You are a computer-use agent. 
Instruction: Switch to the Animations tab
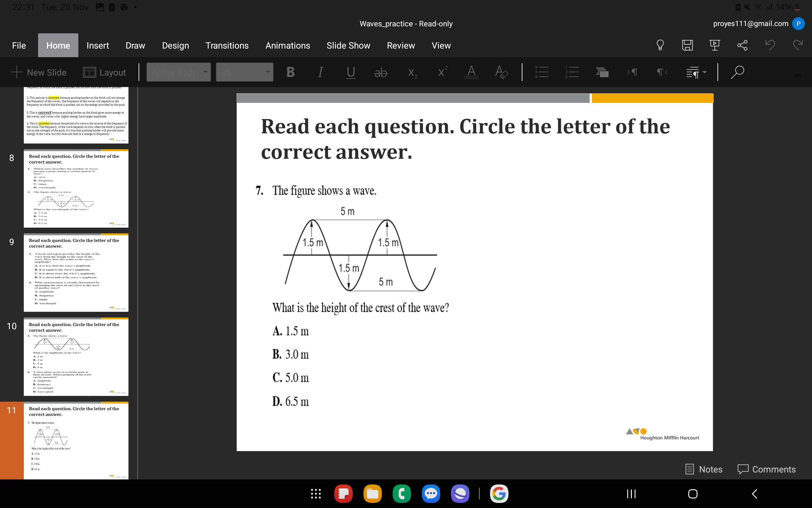click(x=288, y=45)
